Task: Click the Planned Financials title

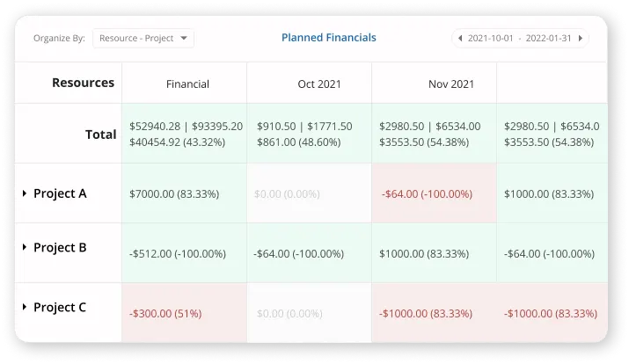Action: (328, 38)
